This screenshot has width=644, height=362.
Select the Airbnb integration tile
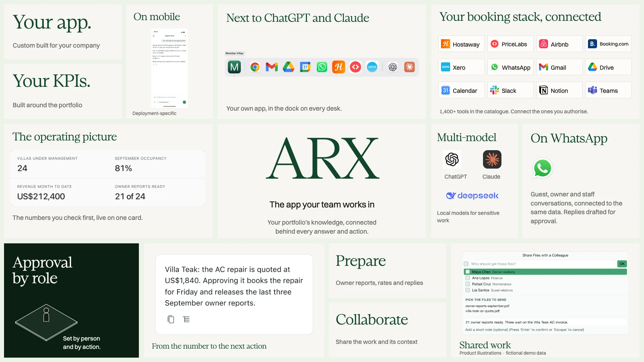pyautogui.click(x=559, y=44)
